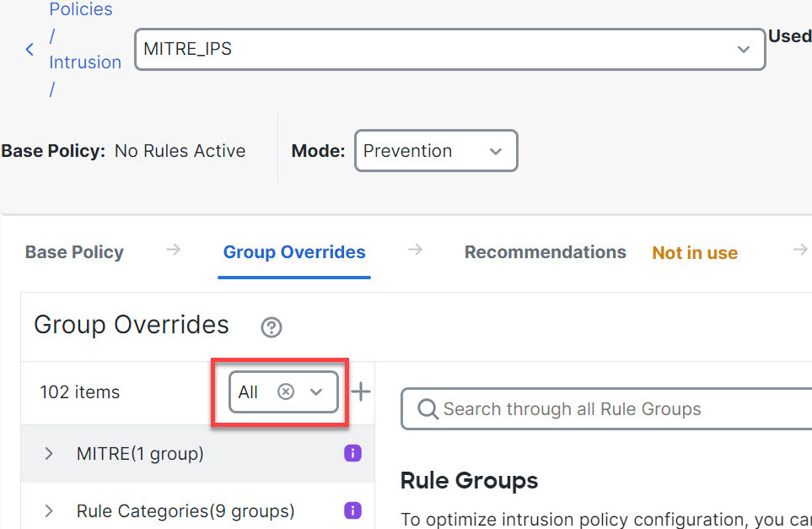Expand the MITRE group chevron
Image resolution: width=812 pixels, height=529 pixels.
click(x=49, y=454)
